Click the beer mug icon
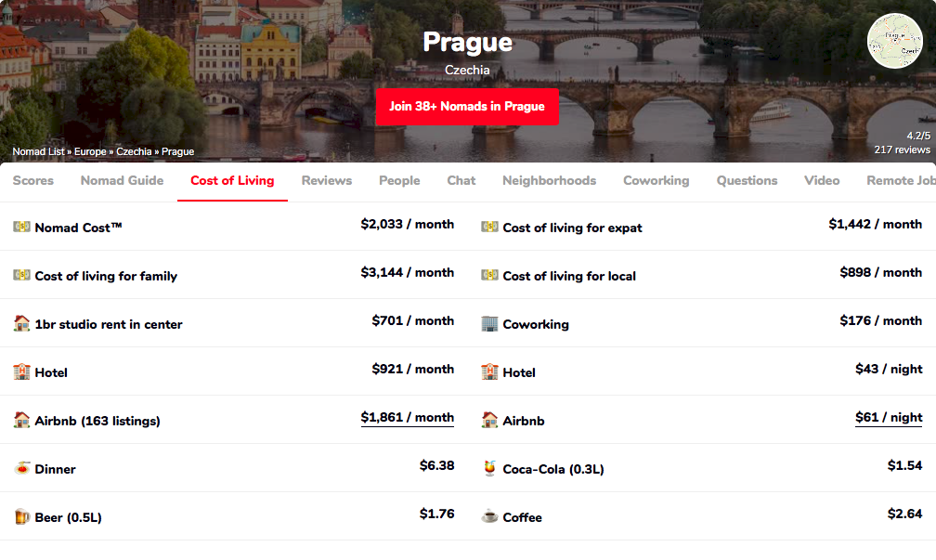936x560 pixels. point(21,516)
